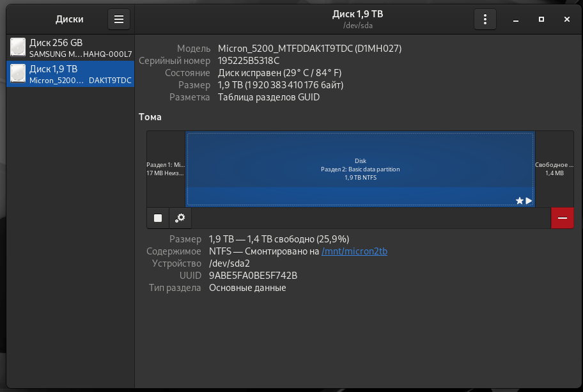Image resolution: width=583 pixels, height=392 pixels.
Task: Close the Disks window
Action: pyautogui.click(x=567, y=19)
